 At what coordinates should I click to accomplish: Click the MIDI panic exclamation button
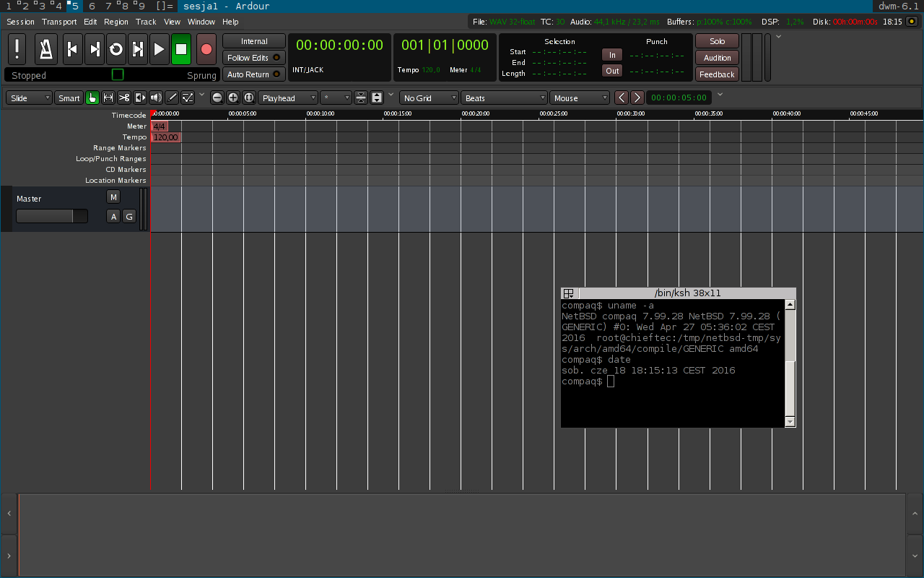coord(18,49)
